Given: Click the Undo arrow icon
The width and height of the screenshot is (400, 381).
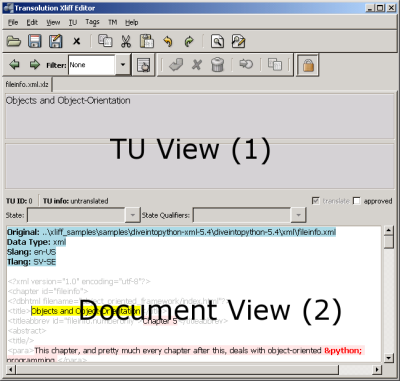Looking at the screenshot, I should pyautogui.click(x=168, y=41).
